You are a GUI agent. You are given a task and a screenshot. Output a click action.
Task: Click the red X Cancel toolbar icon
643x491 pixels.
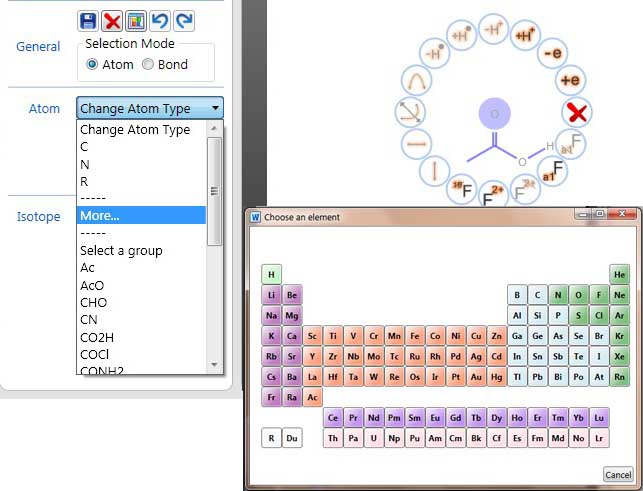click(112, 21)
